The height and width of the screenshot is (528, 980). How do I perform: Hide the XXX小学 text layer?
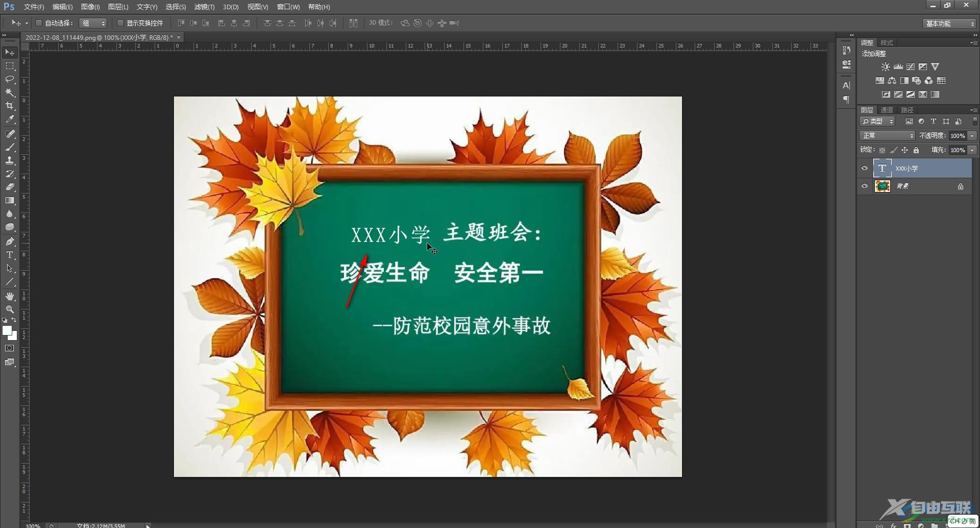pyautogui.click(x=865, y=168)
